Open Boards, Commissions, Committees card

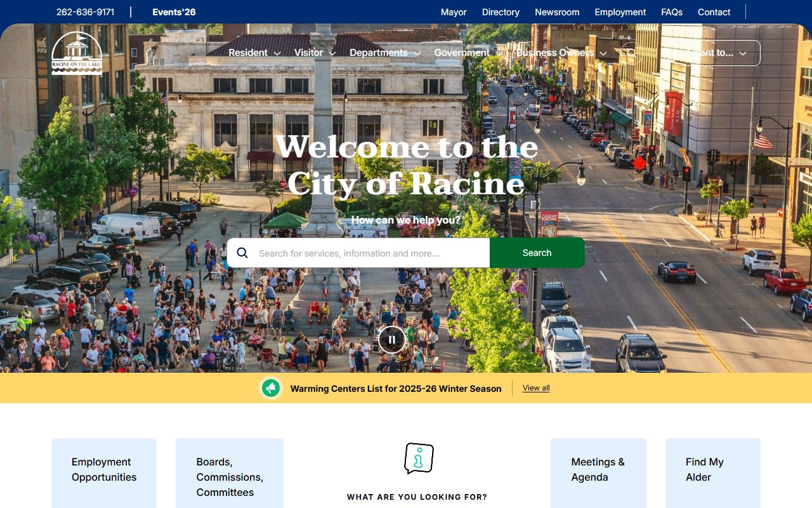coord(230,473)
